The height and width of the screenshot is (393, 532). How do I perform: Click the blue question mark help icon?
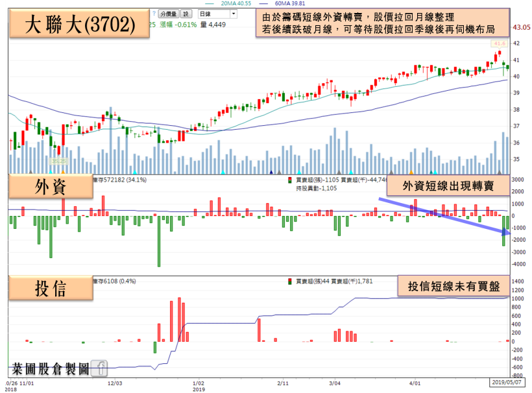154,14
